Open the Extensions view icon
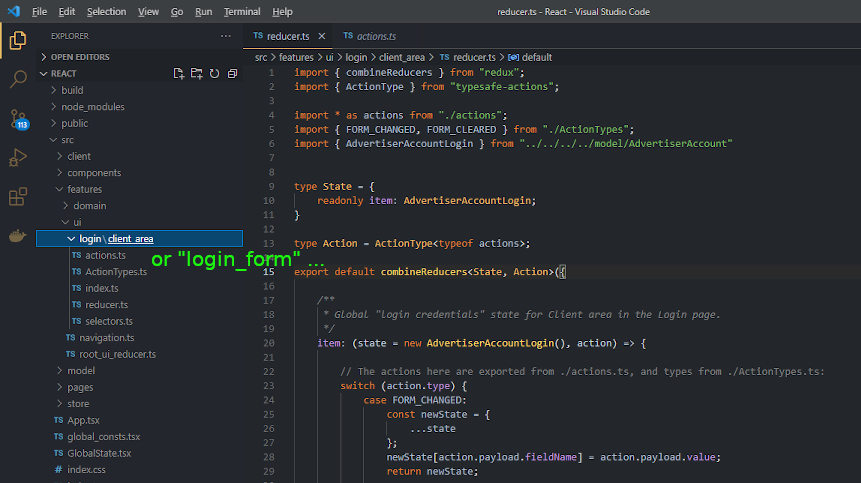The height and width of the screenshot is (483, 861). pyautogui.click(x=18, y=196)
